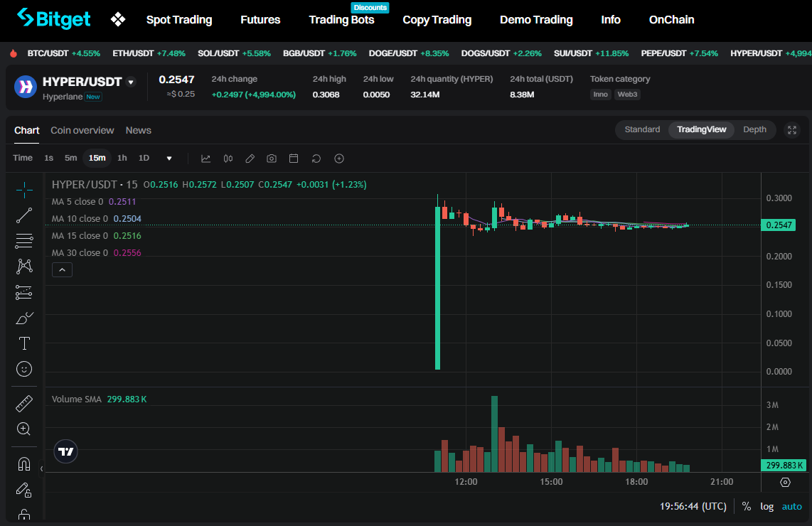
Task: Pick the ruler measure tool
Action: (24, 404)
